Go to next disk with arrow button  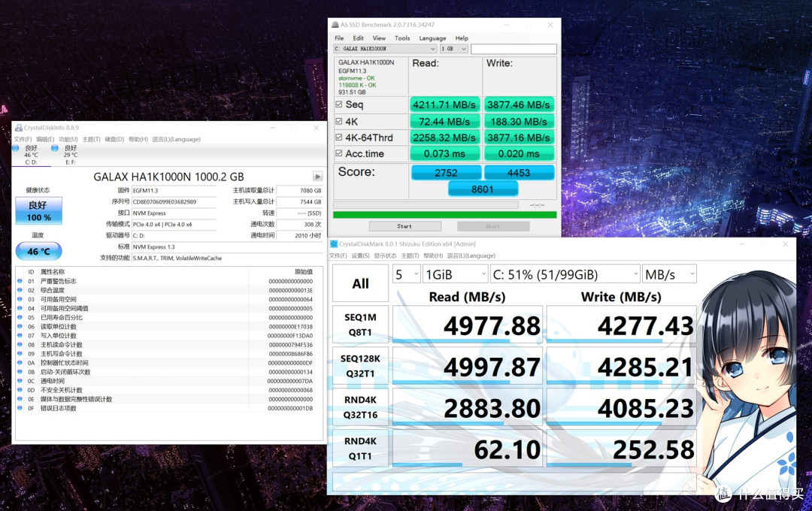pos(317,177)
